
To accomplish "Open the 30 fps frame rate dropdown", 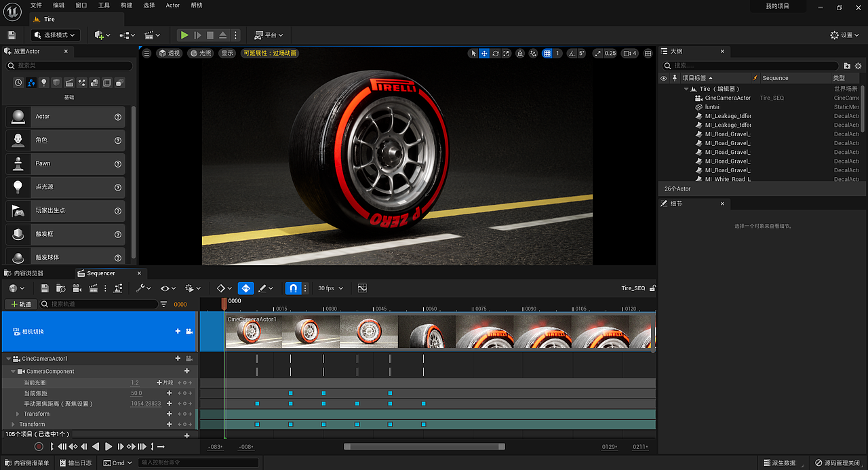I will coord(330,288).
